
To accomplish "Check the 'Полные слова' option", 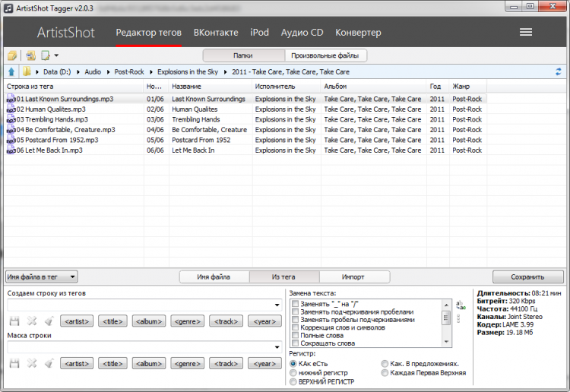I will pos(296,335).
